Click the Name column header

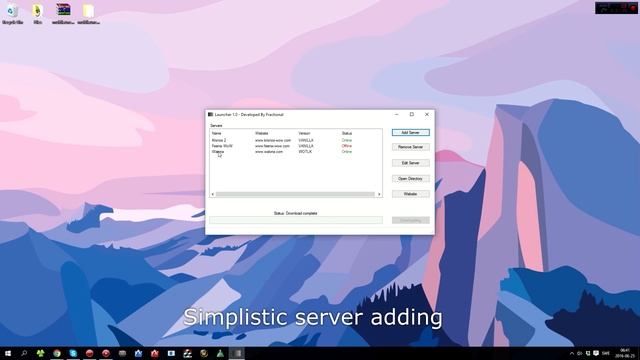coord(217,133)
